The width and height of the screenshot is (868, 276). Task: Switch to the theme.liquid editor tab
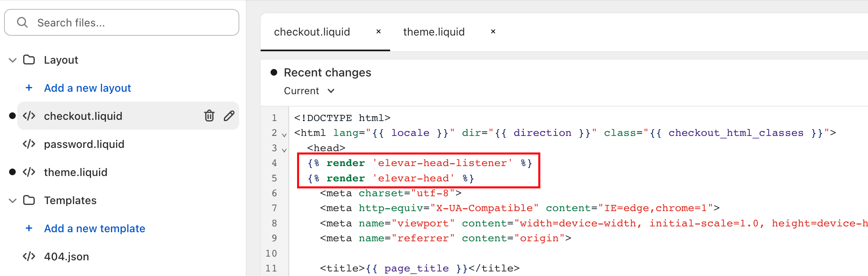point(434,32)
